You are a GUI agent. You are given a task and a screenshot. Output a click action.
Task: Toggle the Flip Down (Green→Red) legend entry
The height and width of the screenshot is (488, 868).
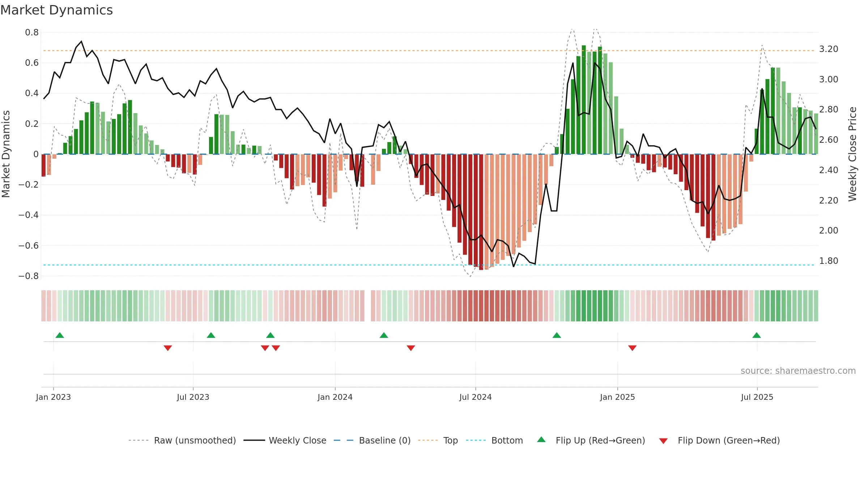pyautogui.click(x=719, y=440)
